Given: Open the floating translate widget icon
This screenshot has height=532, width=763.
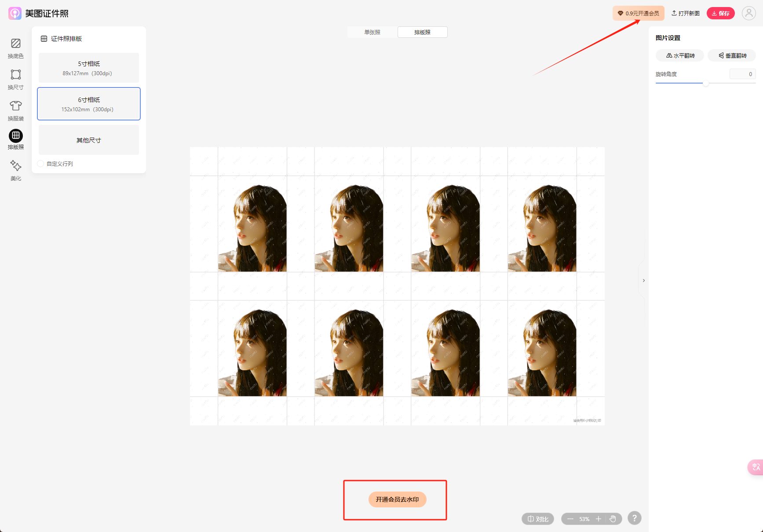Looking at the screenshot, I should tap(756, 467).
